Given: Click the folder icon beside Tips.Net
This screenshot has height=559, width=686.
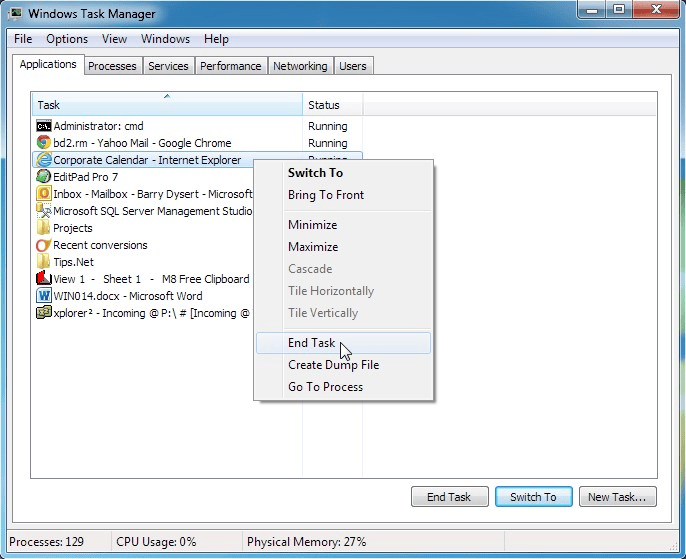Looking at the screenshot, I should point(43,262).
